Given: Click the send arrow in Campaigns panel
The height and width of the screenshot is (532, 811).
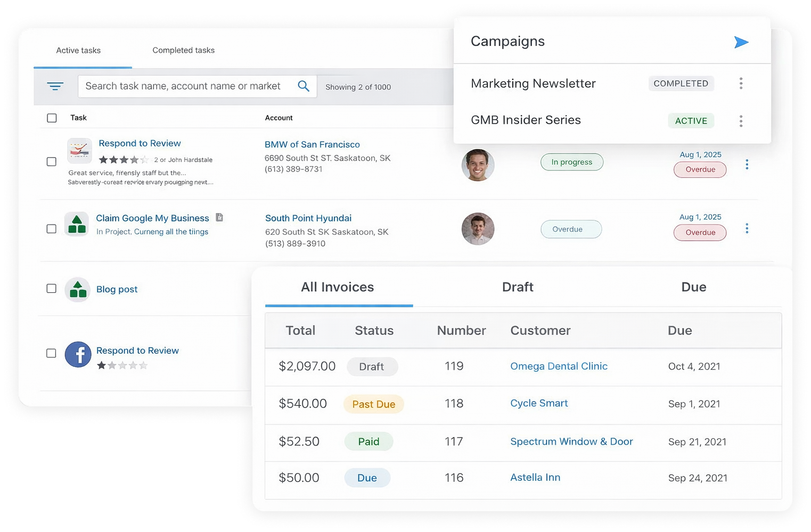Looking at the screenshot, I should pyautogui.click(x=741, y=42).
